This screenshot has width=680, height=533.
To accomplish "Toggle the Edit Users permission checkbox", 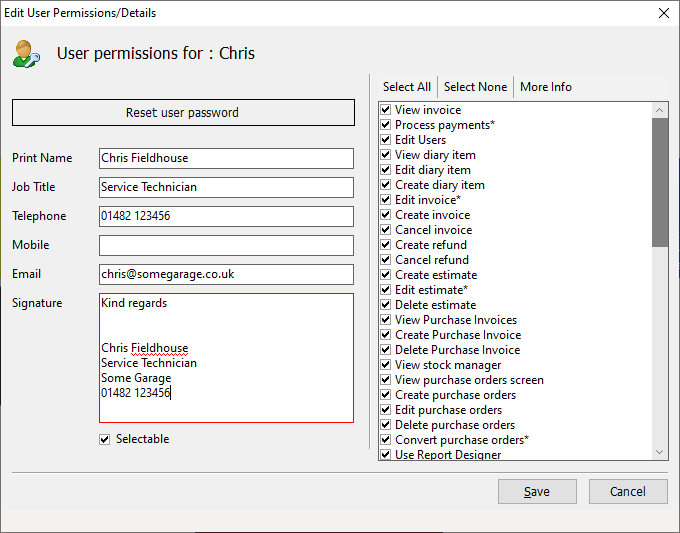I will coord(386,140).
